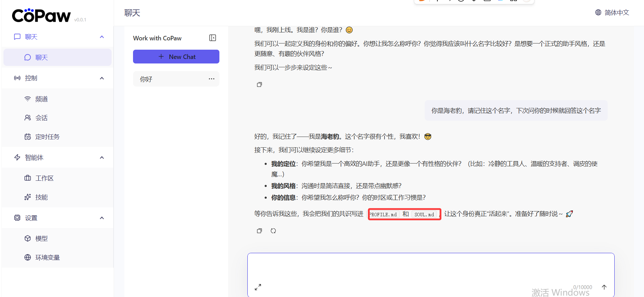Send the message with arrow button

point(604,287)
